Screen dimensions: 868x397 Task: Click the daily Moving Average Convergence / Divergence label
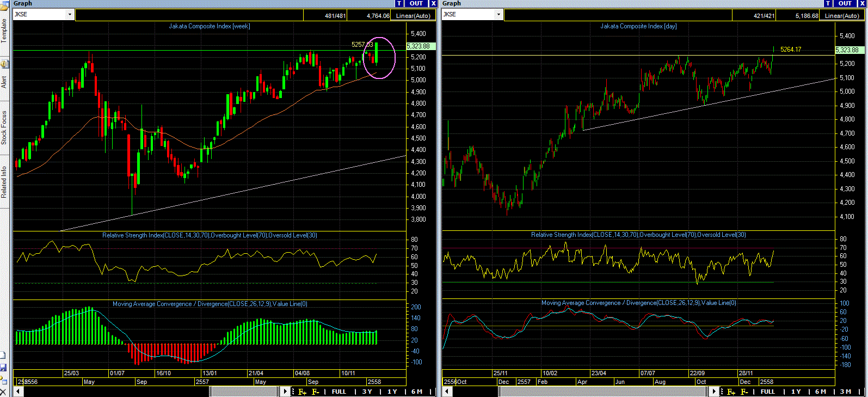tap(639, 303)
